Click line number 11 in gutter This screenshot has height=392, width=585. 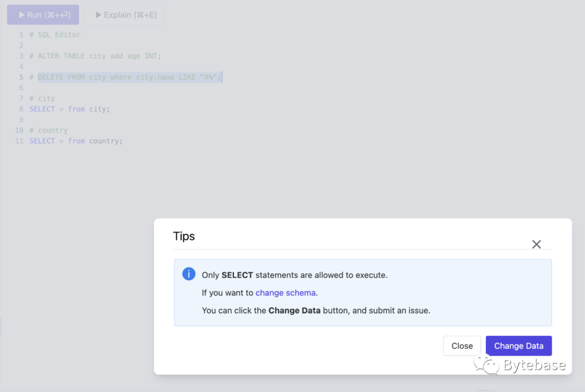[x=19, y=141]
